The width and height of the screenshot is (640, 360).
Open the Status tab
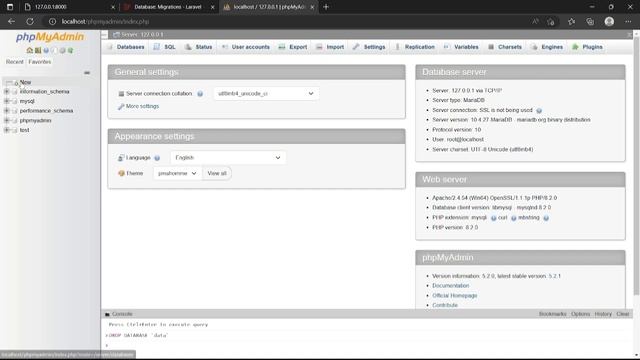point(198,47)
